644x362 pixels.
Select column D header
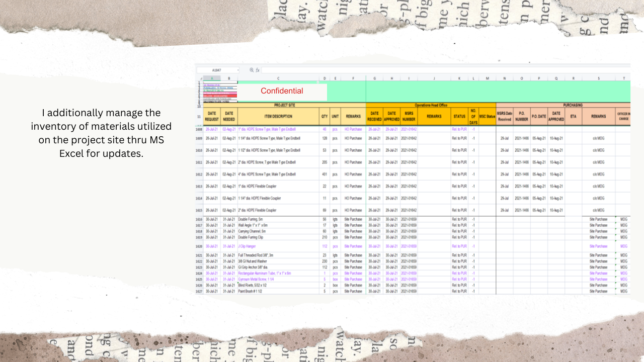point(325,78)
